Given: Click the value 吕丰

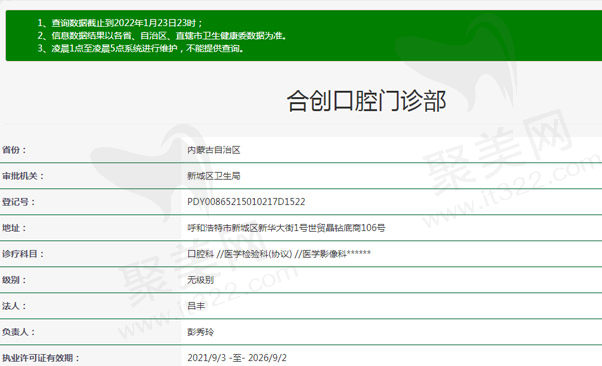Looking at the screenshot, I should [196, 306].
